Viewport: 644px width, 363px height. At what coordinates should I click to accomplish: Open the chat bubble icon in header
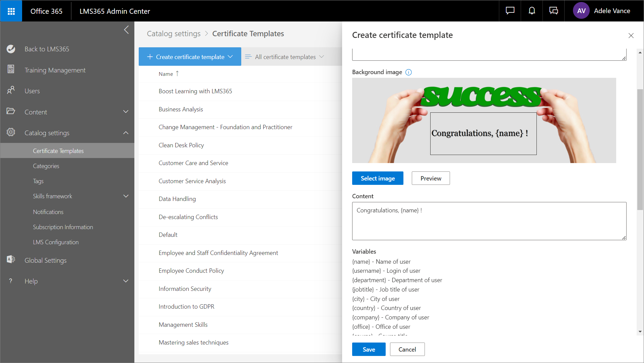510,11
